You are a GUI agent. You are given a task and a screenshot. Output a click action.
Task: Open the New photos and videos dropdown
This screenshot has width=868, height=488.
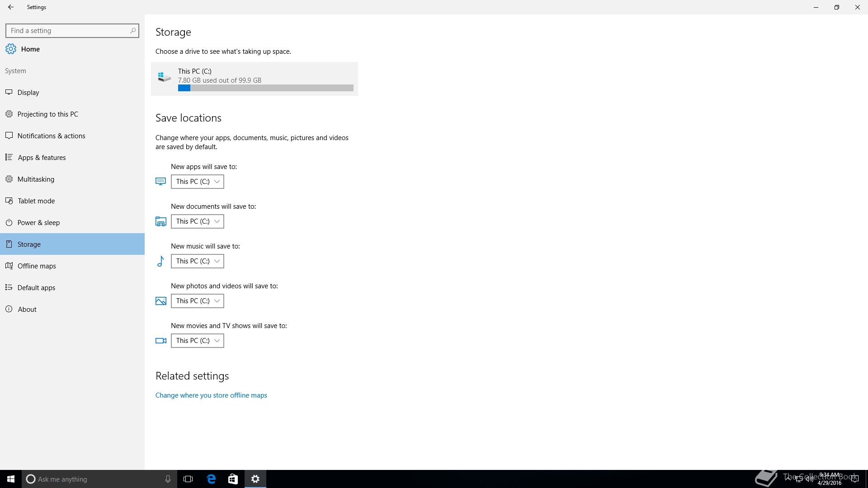click(x=198, y=301)
